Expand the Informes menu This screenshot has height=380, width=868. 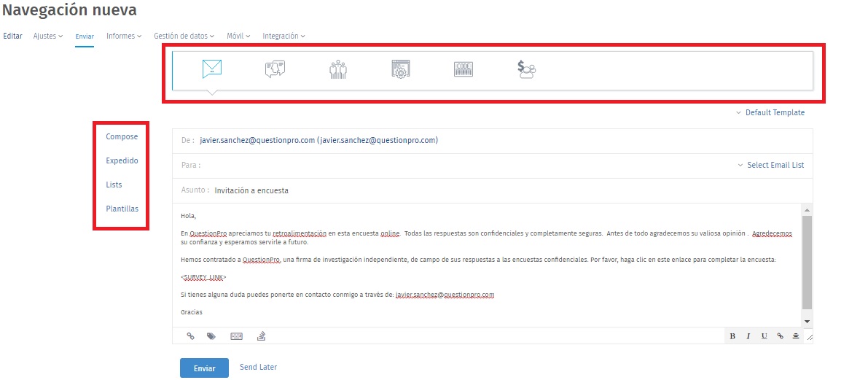pyautogui.click(x=123, y=36)
